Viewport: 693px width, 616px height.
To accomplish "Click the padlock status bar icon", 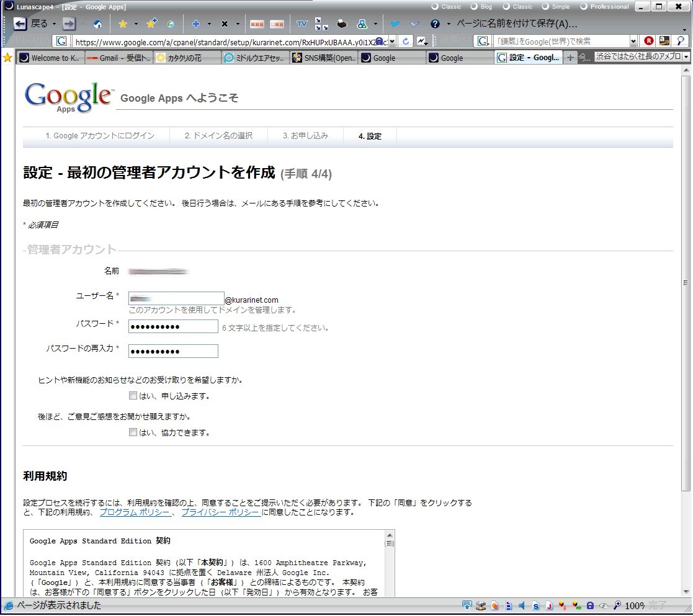I will (590, 606).
